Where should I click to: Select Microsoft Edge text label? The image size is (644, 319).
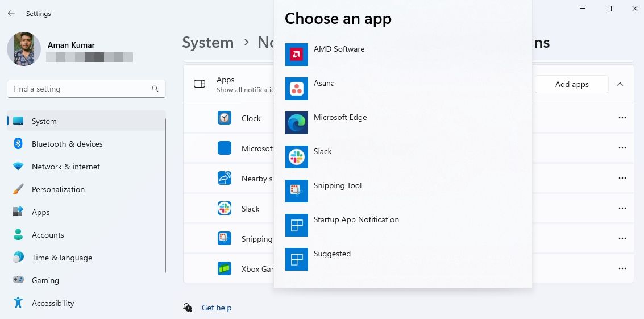340,117
